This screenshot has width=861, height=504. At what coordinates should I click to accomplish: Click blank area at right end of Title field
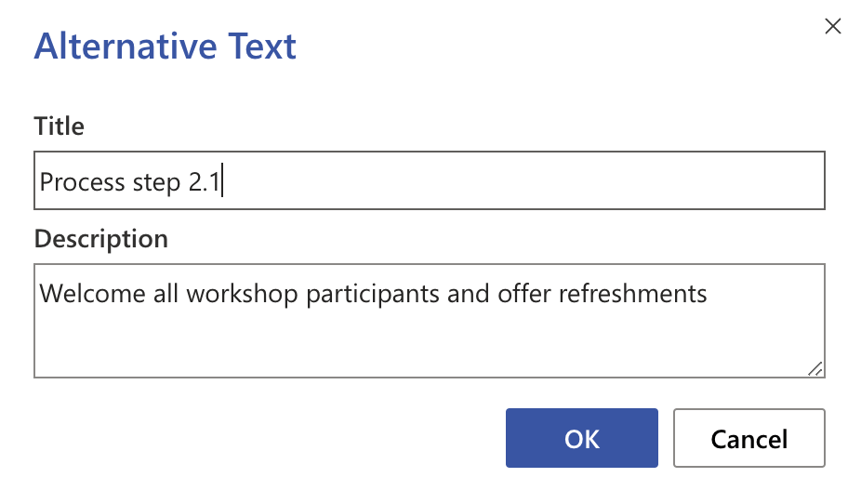pos(651,181)
